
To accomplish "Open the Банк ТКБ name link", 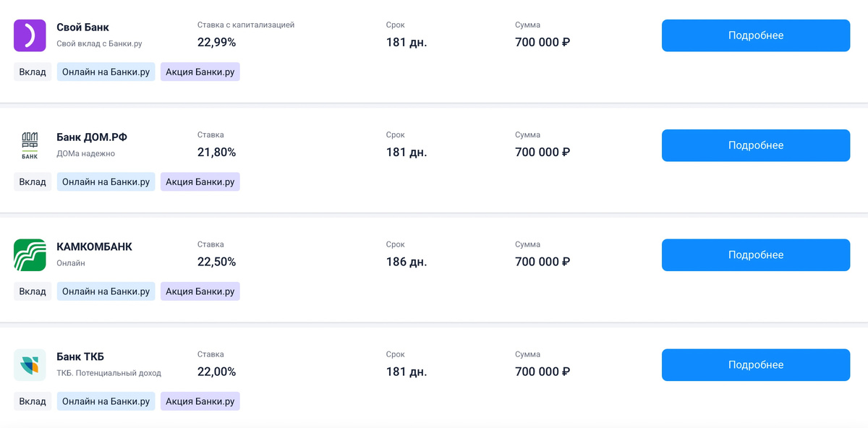I will tap(80, 356).
